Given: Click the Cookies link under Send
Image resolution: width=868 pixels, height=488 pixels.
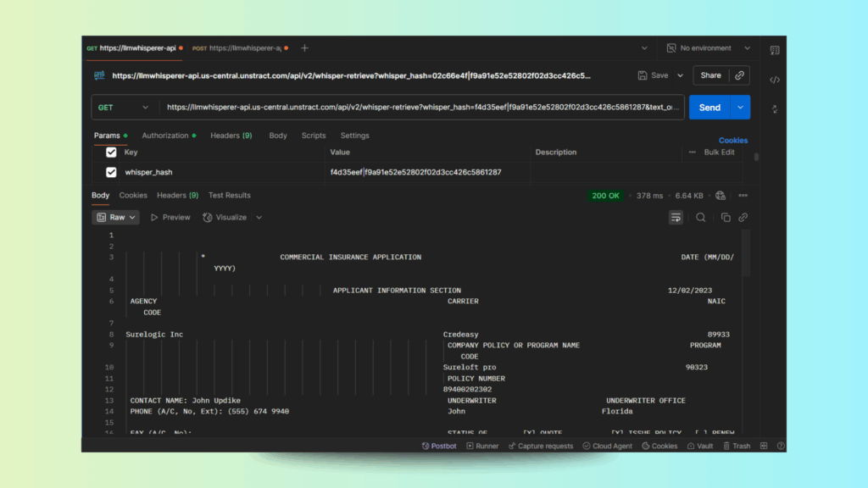Looking at the screenshot, I should [x=733, y=141].
